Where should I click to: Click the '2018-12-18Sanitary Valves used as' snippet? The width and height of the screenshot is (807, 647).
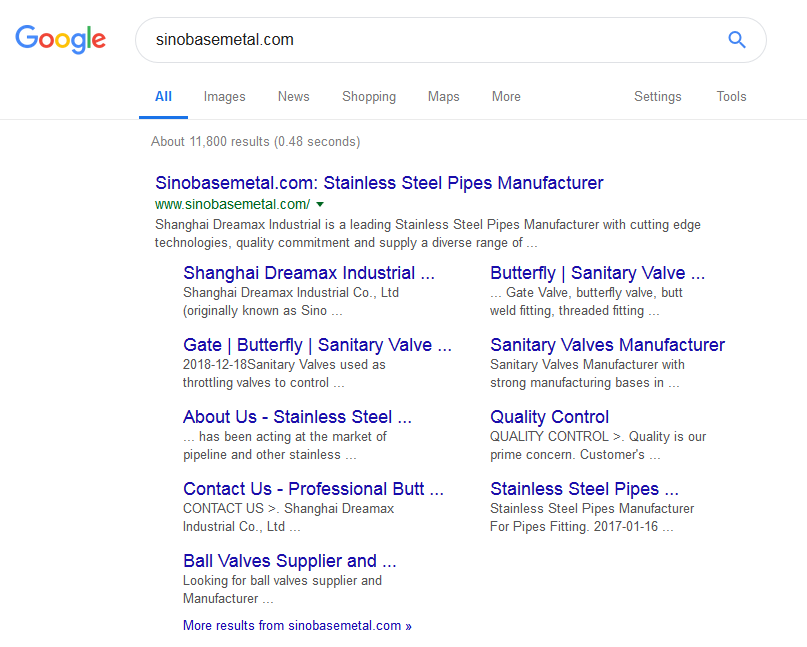(x=284, y=373)
